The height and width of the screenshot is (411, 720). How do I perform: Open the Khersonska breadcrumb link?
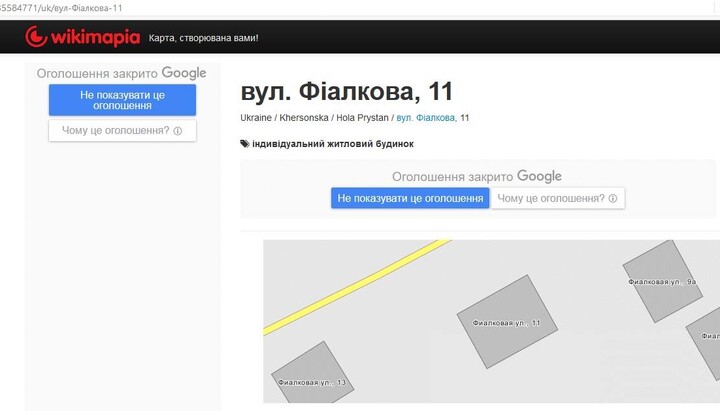(x=303, y=118)
